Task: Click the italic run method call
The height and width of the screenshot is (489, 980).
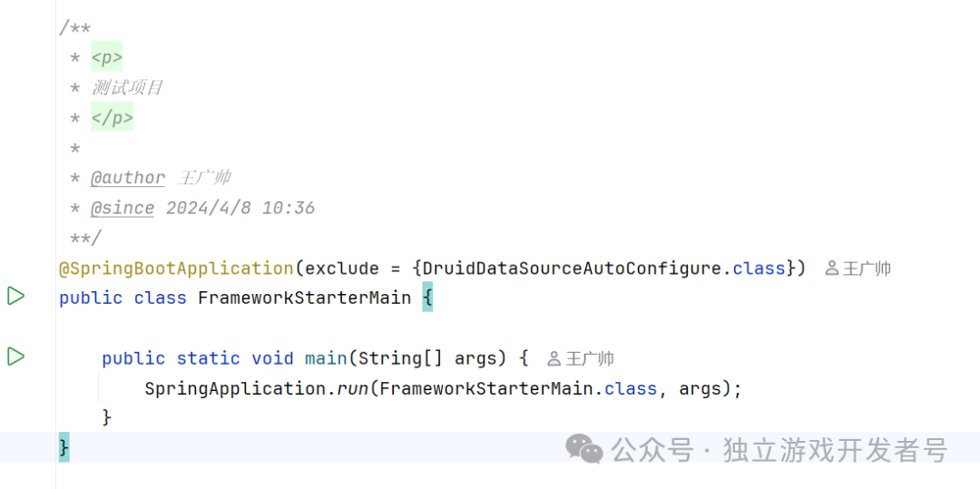Action: 353,388
